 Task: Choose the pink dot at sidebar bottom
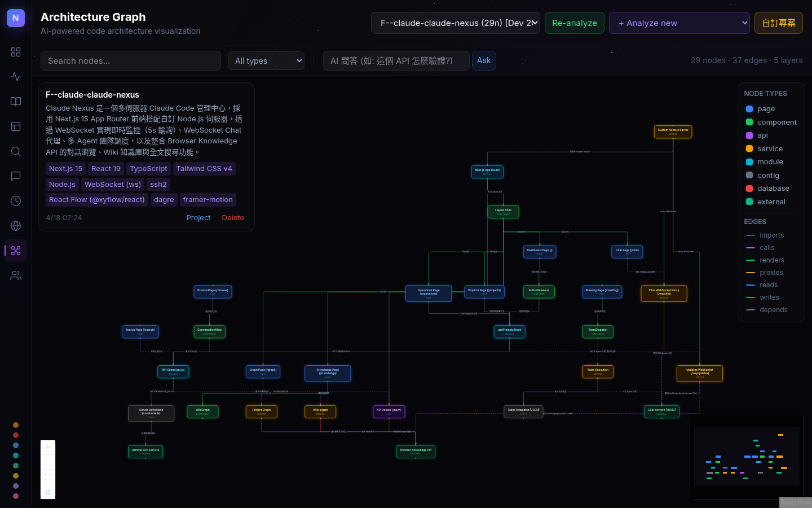click(x=16, y=496)
